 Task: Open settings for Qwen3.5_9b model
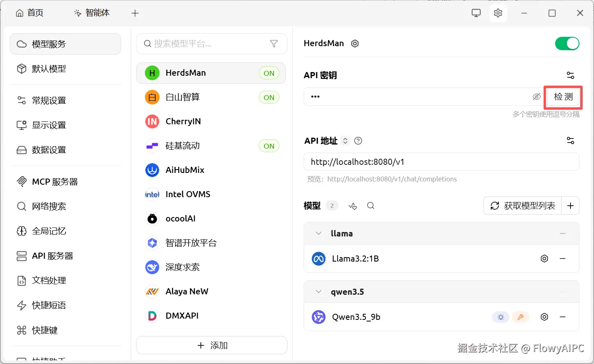click(544, 317)
